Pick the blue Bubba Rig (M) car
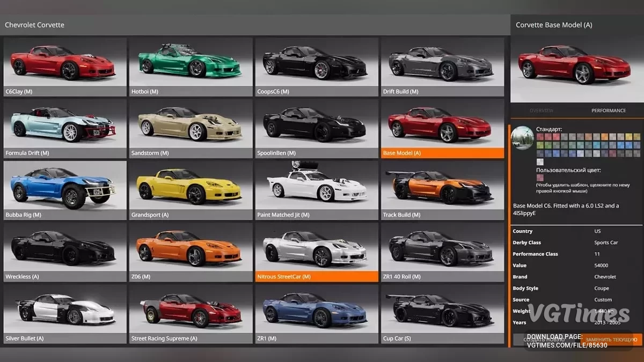 (x=65, y=190)
